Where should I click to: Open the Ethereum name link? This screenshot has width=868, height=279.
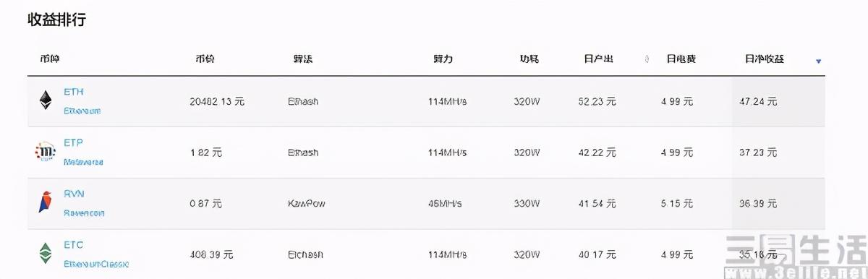click(x=82, y=111)
